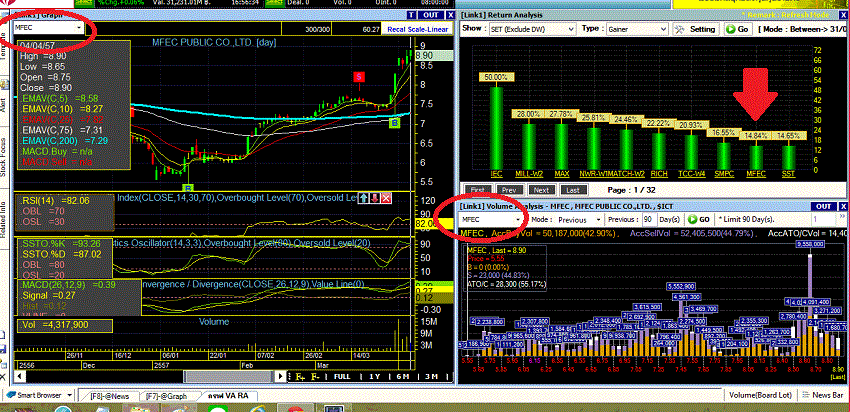Click green LINE icon in Windows taskbar

[x=218, y=408]
